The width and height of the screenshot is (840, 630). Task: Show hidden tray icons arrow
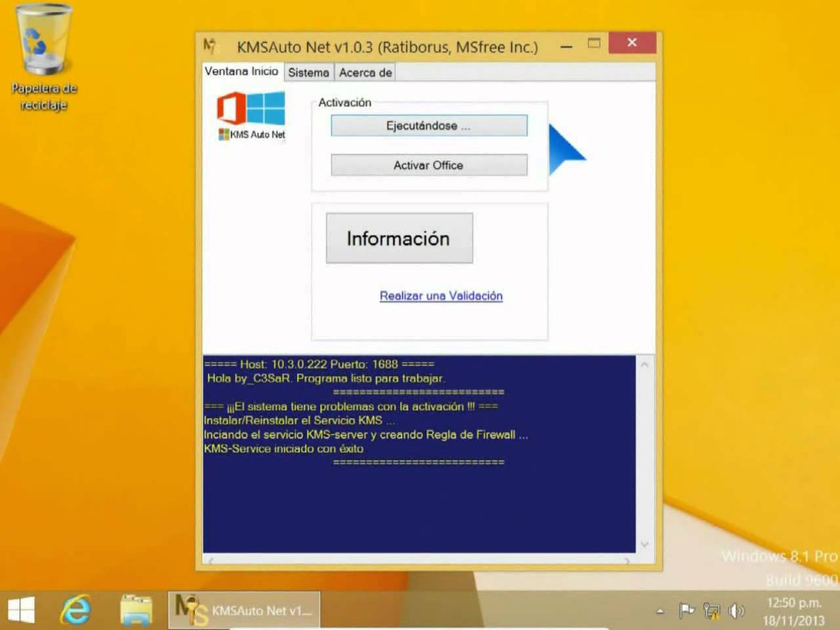[x=660, y=611]
